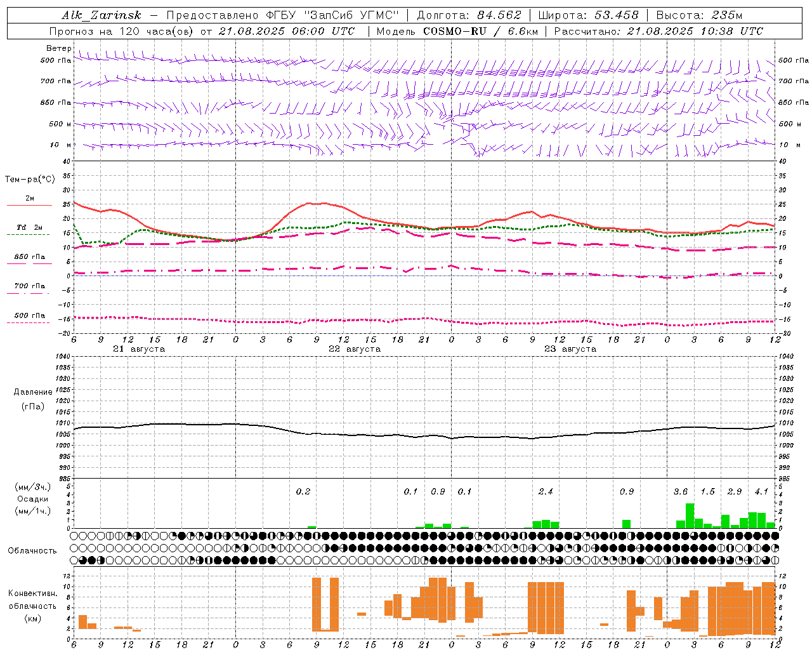Viewport: 812px width, 650px height.
Task: Click the Давление pressure chart label
Action: 33,392
